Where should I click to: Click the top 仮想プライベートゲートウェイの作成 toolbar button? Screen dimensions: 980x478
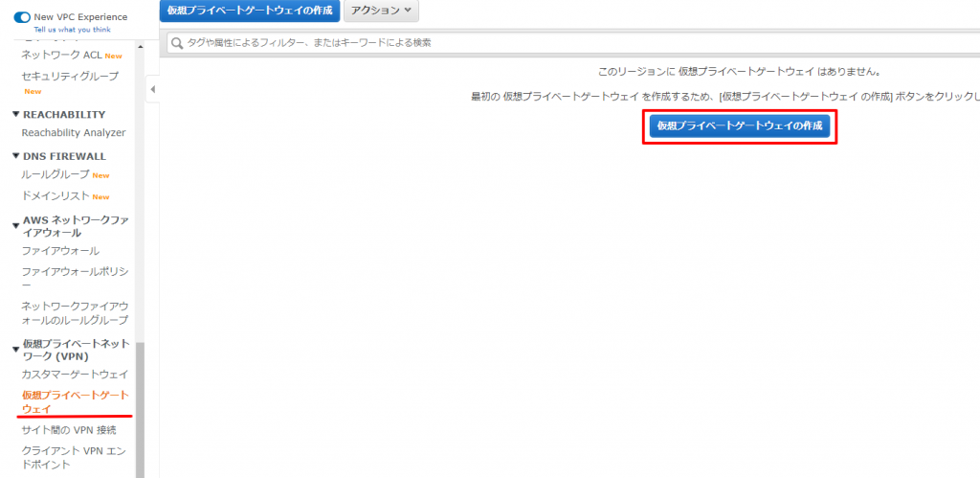coord(250,11)
